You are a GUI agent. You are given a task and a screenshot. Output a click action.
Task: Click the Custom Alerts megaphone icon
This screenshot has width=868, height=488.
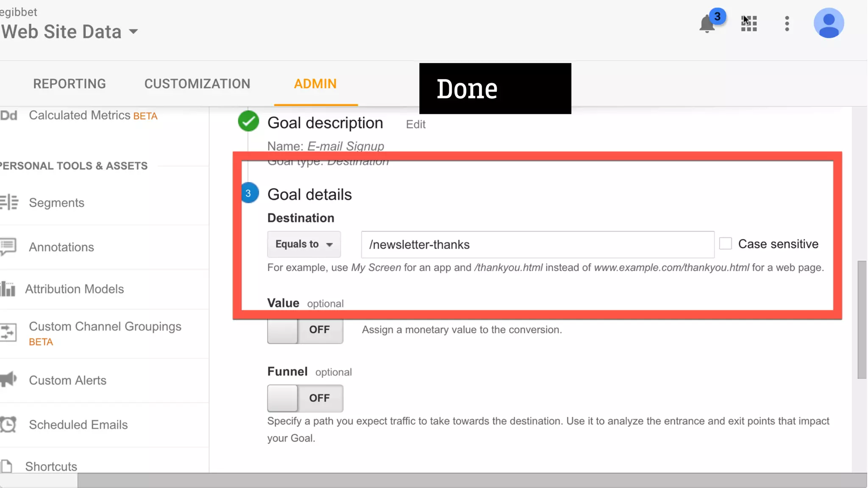click(x=8, y=380)
